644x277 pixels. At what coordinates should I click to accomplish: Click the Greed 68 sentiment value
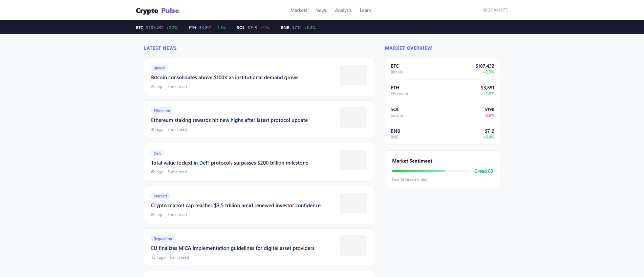pyautogui.click(x=484, y=171)
